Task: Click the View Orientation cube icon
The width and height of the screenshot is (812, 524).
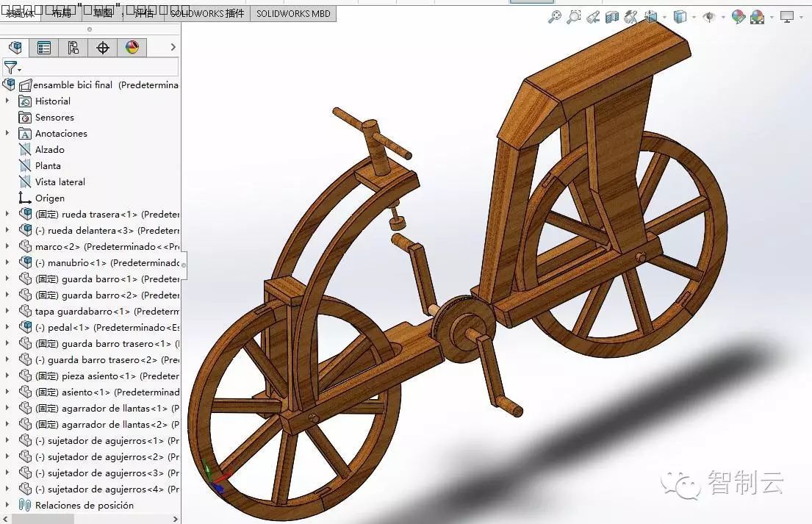Action: point(651,17)
